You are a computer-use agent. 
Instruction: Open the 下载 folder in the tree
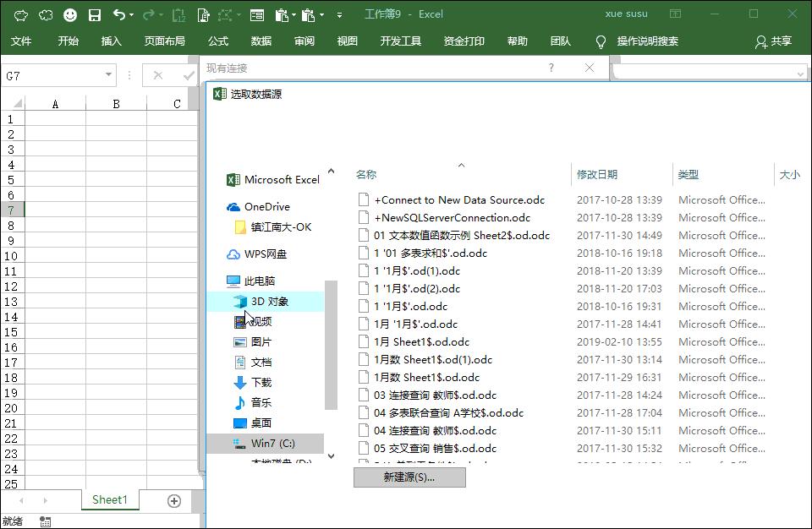261,383
